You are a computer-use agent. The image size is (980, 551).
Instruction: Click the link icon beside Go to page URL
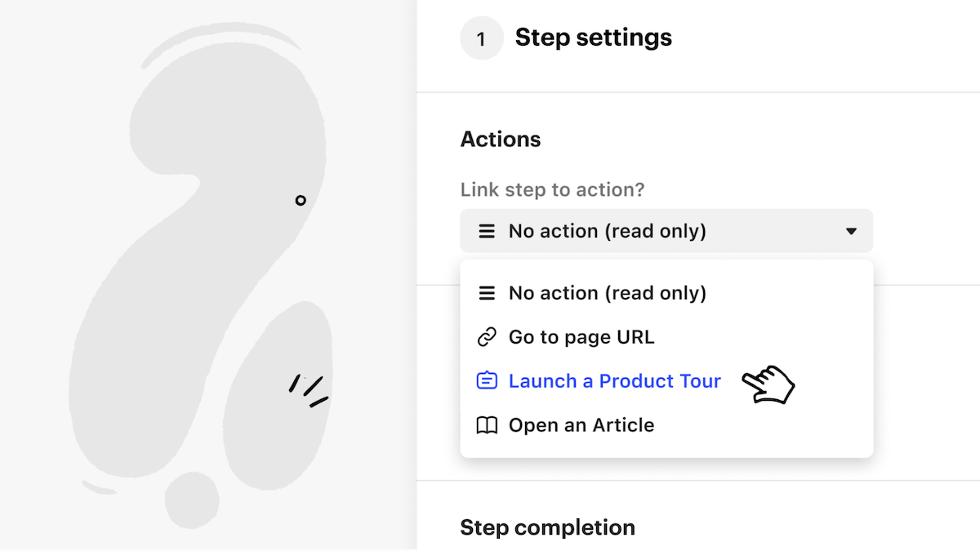487,337
